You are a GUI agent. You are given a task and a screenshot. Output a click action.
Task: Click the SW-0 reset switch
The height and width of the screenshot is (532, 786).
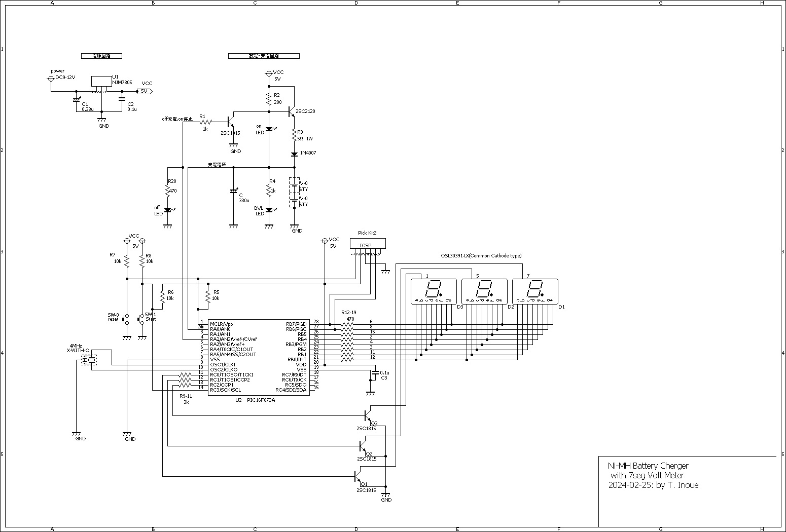[x=126, y=319]
